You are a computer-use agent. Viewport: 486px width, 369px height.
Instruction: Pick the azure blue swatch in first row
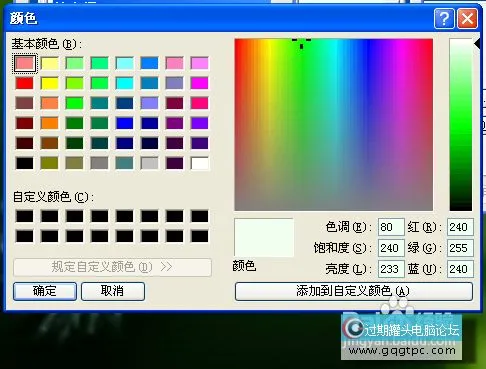[150, 63]
